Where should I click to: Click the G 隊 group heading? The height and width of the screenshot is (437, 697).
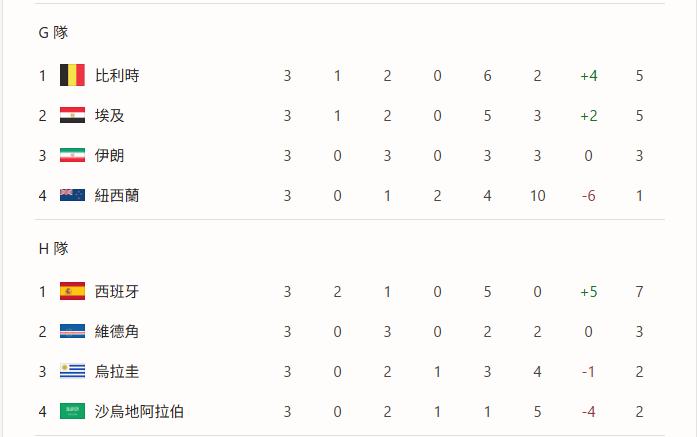(53, 32)
